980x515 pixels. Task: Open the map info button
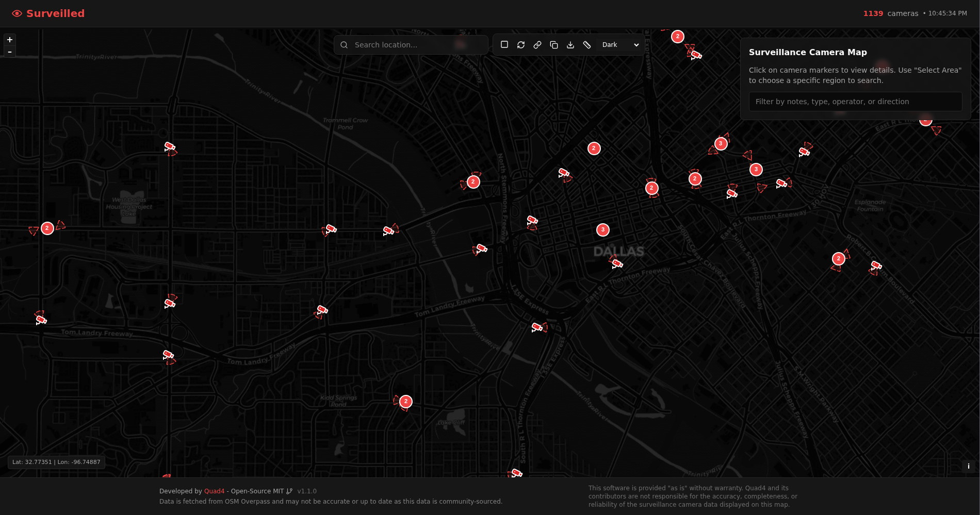coord(968,466)
